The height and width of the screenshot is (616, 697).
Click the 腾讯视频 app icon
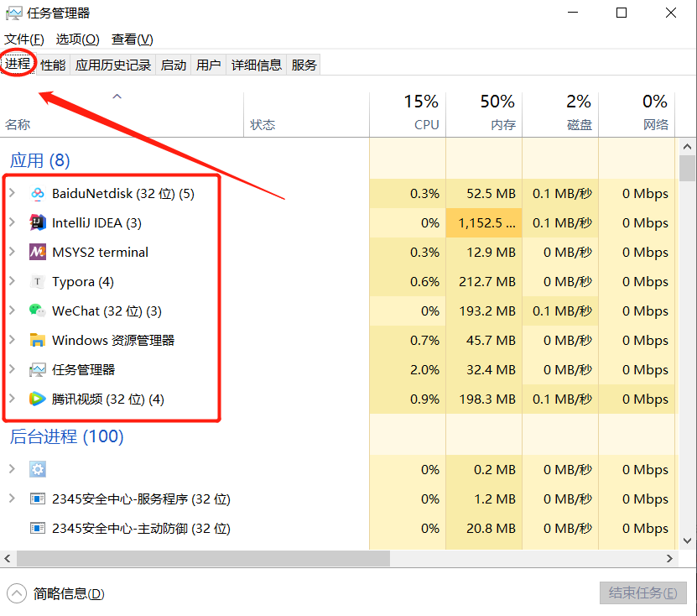pos(38,399)
